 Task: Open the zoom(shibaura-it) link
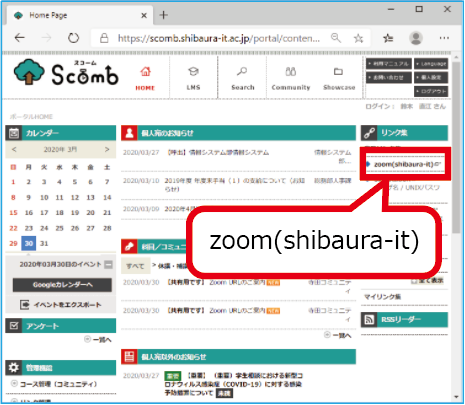point(405,164)
